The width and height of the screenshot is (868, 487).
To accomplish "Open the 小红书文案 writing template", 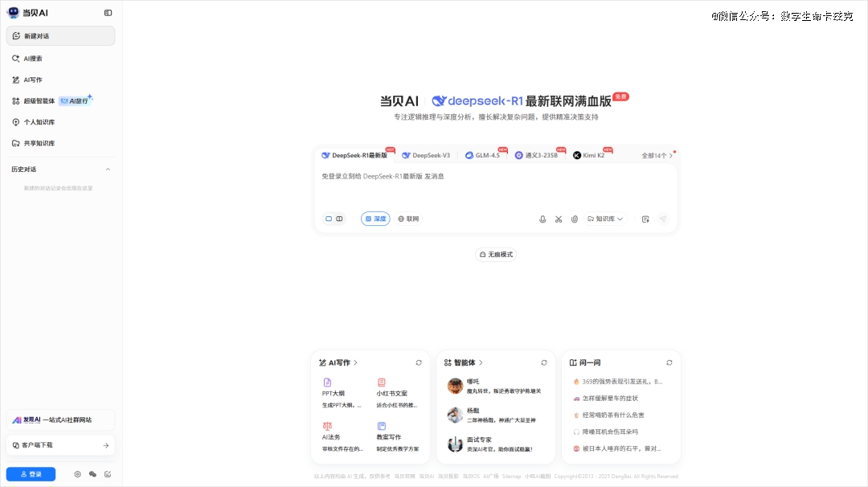I will click(397, 394).
